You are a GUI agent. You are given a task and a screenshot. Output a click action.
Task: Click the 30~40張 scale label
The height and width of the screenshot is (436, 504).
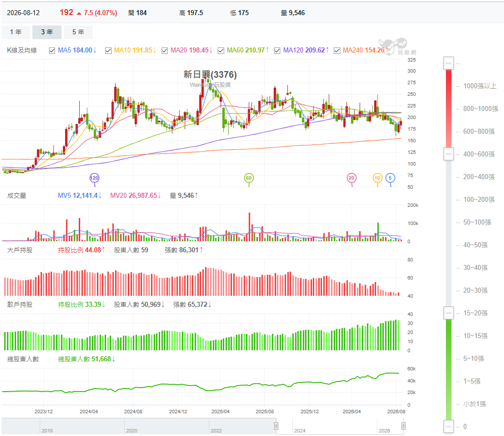click(x=475, y=267)
